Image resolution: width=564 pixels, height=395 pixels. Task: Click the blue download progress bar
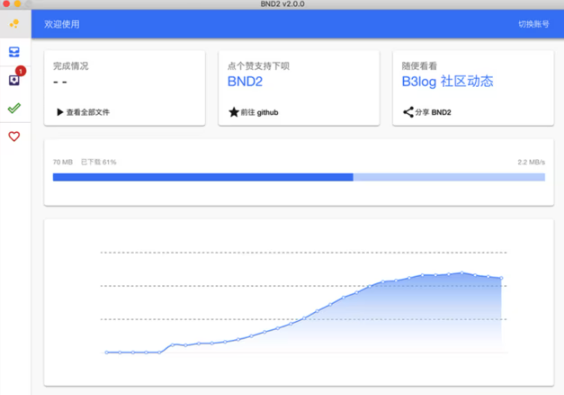click(299, 177)
